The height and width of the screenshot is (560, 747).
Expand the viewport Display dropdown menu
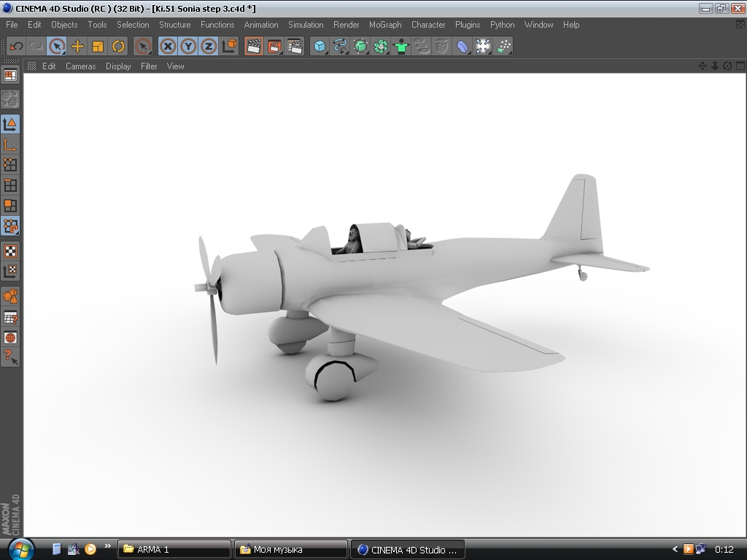pos(118,66)
